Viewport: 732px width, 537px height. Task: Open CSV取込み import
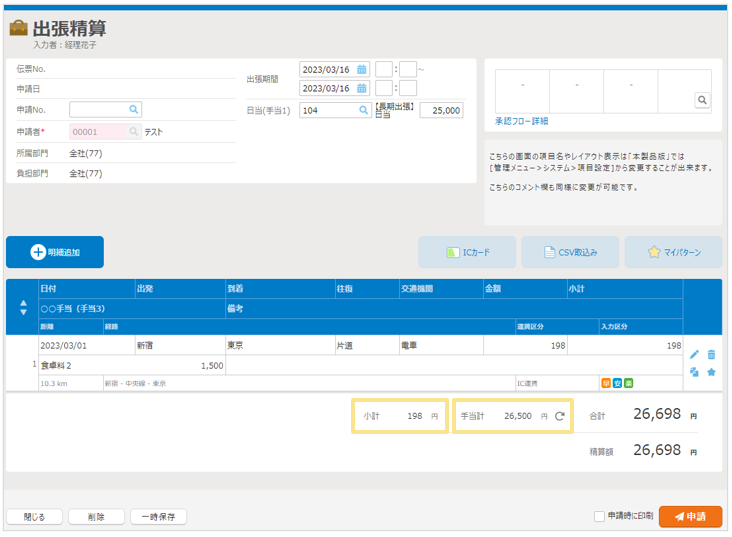coord(570,252)
